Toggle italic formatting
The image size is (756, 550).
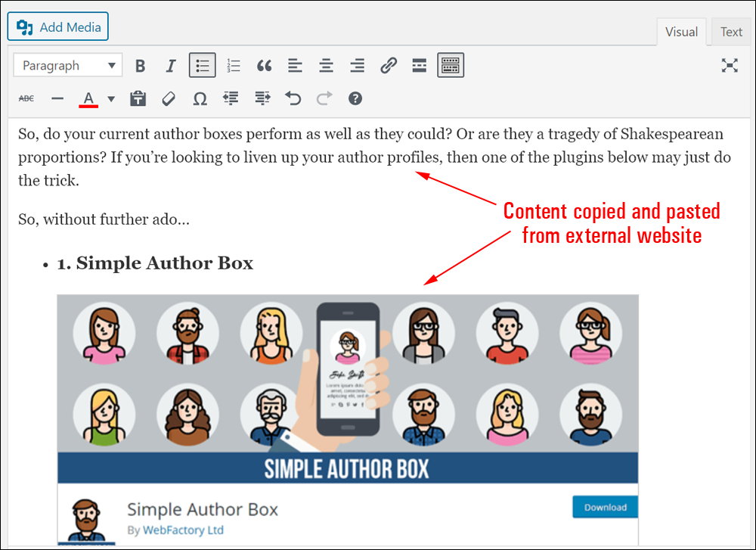pos(171,65)
